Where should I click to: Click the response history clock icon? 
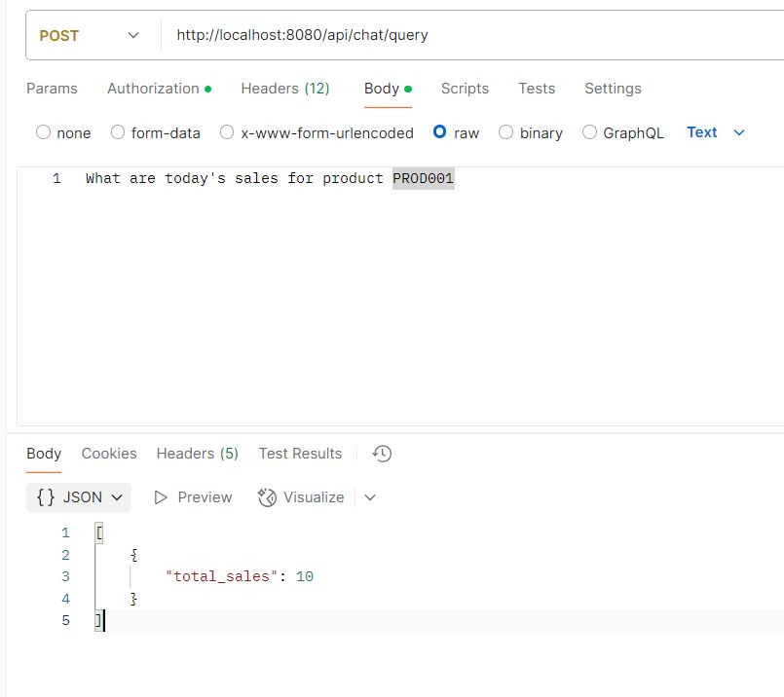382,454
